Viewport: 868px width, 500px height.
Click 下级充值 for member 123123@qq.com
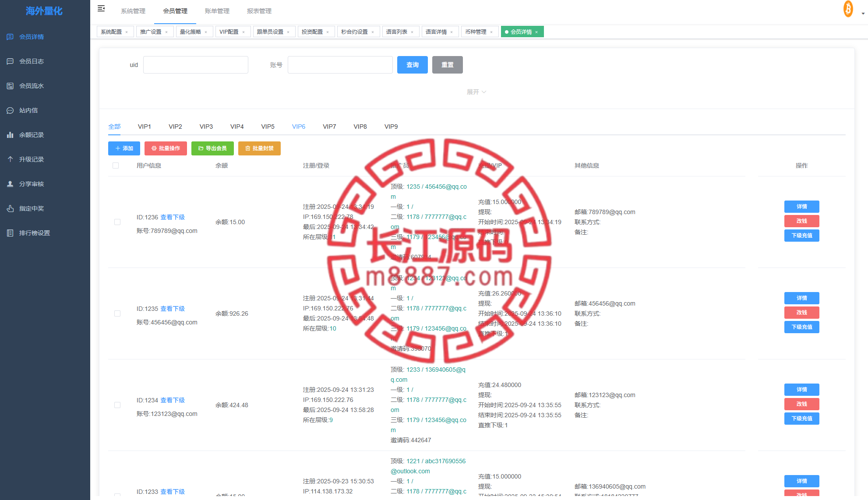802,419
